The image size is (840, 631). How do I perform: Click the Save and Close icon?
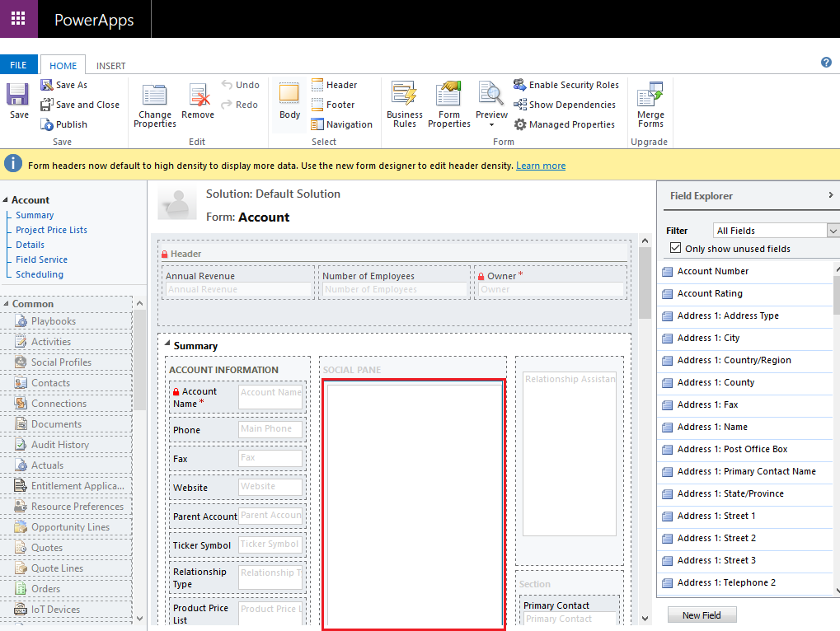pos(47,105)
